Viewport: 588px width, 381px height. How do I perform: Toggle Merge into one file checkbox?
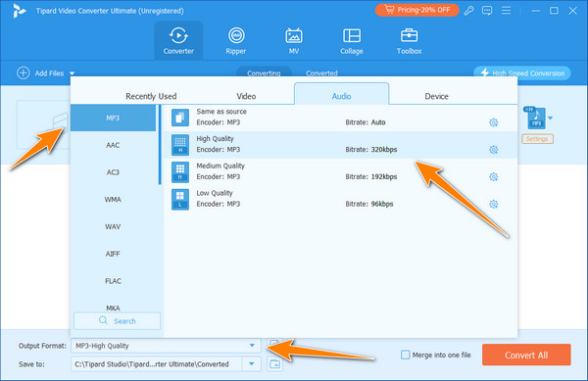[405, 355]
